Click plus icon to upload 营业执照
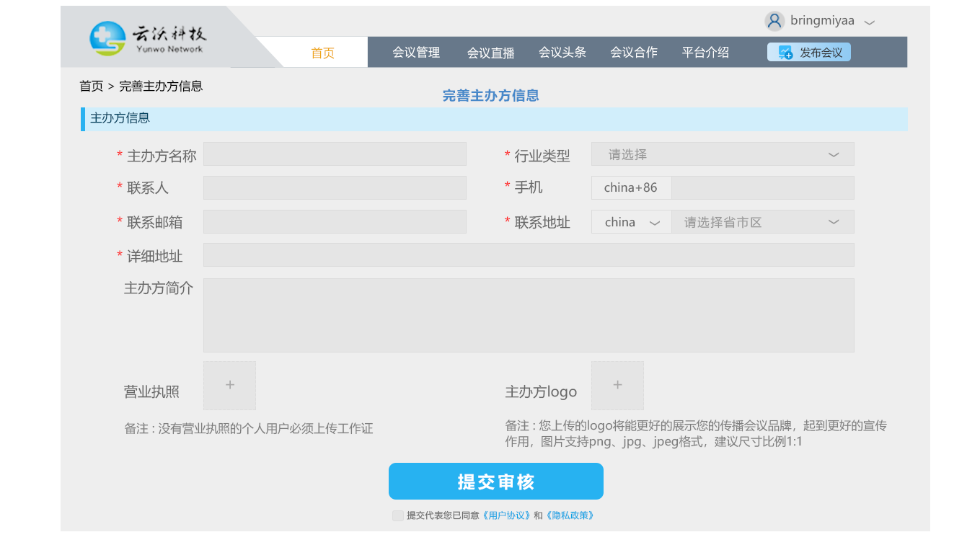The image size is (980, 545). pyautogui.click(x=229, y=386)
